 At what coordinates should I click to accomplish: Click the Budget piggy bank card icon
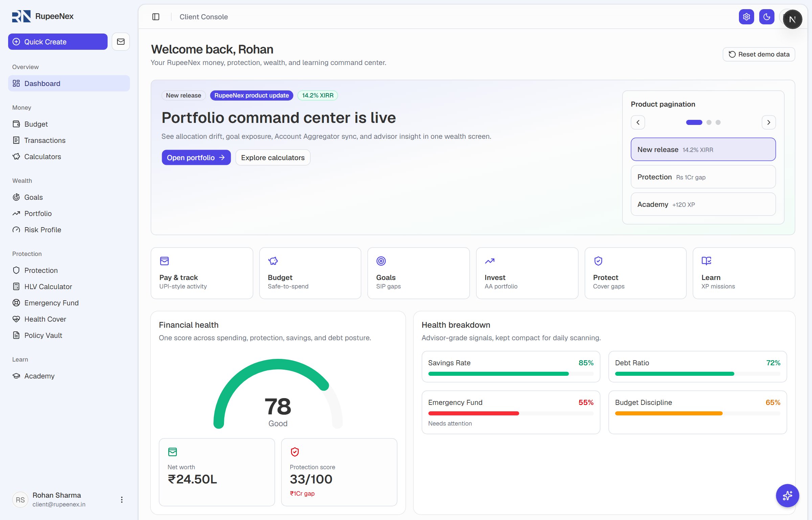pyautogui.click(x=273, y=261)
